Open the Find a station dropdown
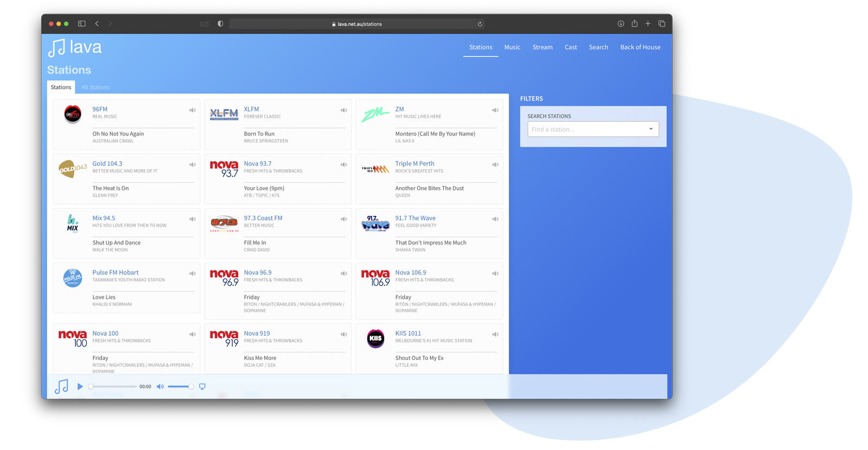This screenshot has height=450, width=868. tap(593, 129)
